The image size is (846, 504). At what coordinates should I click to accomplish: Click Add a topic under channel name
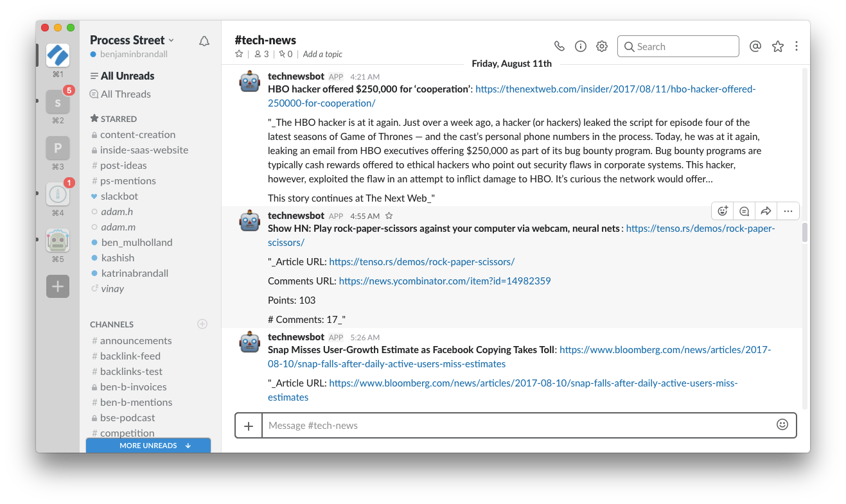322,54
